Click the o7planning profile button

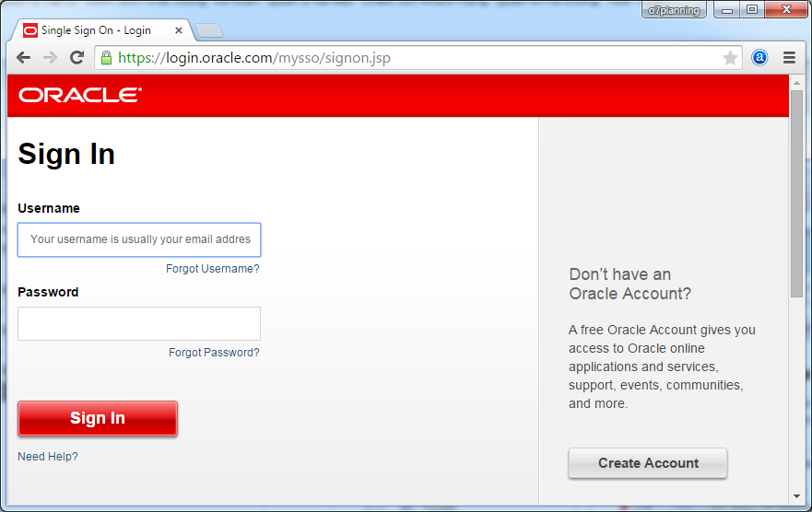[674, 10]
